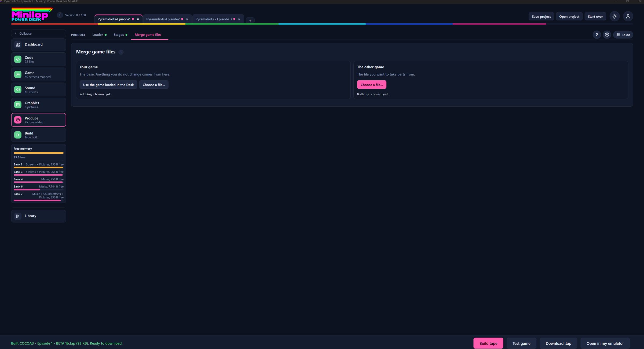
Task: Click the info icon beside Merge game files
Action: coord(121,52)
